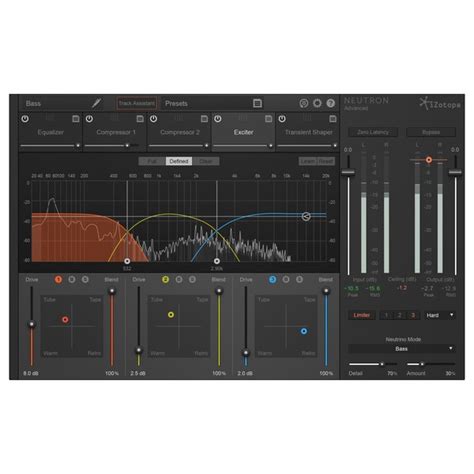
Task: Open the Equalizer module preset icon
Action: [76, 119]
